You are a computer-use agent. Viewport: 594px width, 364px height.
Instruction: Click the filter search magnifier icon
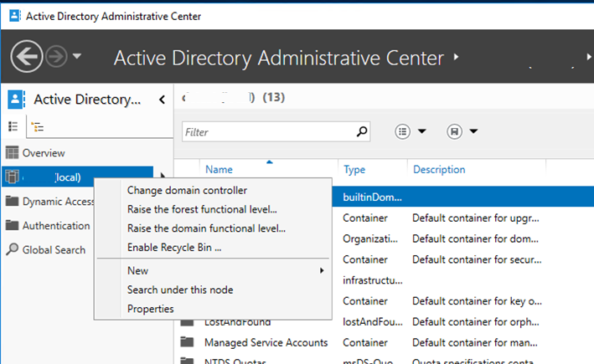[x=362, y=131]
